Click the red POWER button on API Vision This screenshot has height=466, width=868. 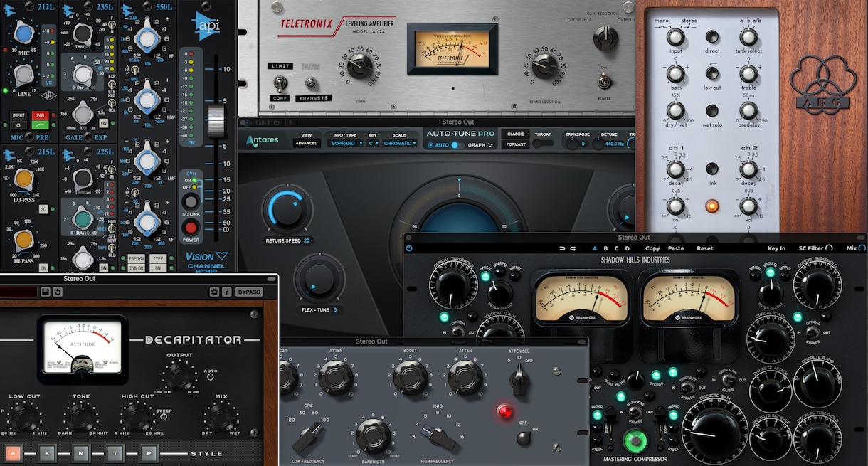pyautogui.click(x=191, y=228)
